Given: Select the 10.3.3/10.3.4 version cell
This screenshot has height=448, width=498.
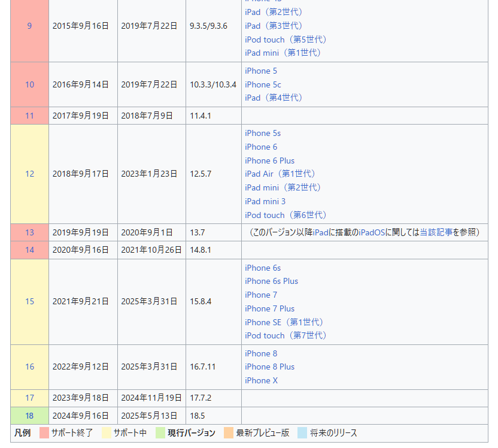Looking at the screenshot, I should [x=214, y=84].
